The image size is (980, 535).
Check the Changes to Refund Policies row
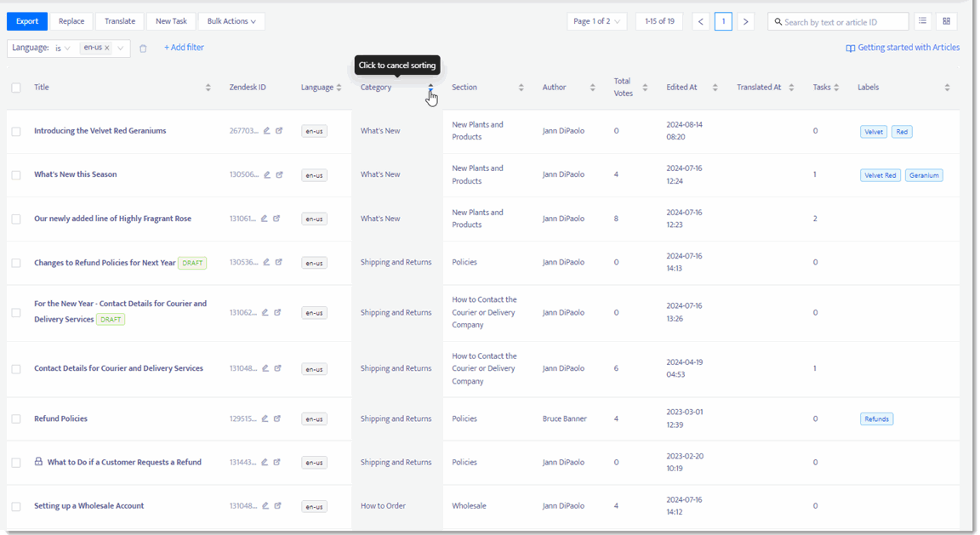[x=16, y=263]
